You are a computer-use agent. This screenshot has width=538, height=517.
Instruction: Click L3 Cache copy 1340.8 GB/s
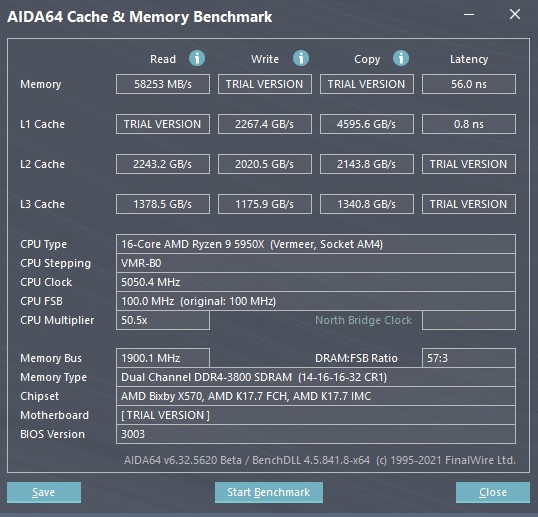367,204
